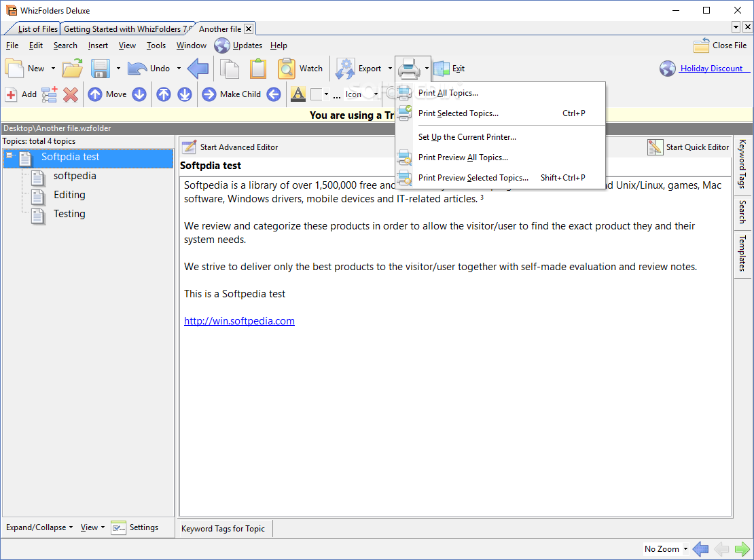The width and height of the screenshot is (754, 560).
Task: Click the Exit icon
Action: 441,69
